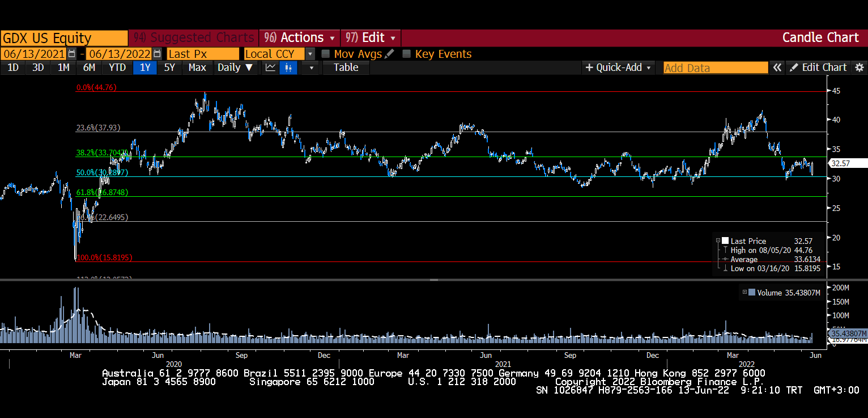
Task: Open the Quick-Add dropdown
Action: pyautogui.click(x=619, y=67)
